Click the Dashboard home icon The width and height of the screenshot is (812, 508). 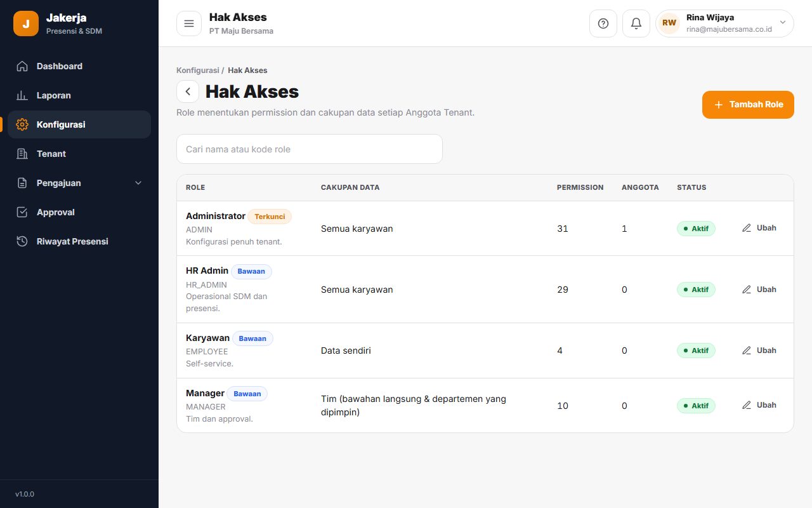tap(22, 66)
